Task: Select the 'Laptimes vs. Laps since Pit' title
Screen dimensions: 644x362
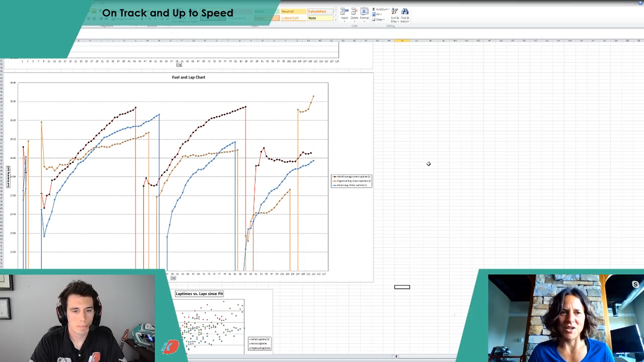Action: click(199, 294)
